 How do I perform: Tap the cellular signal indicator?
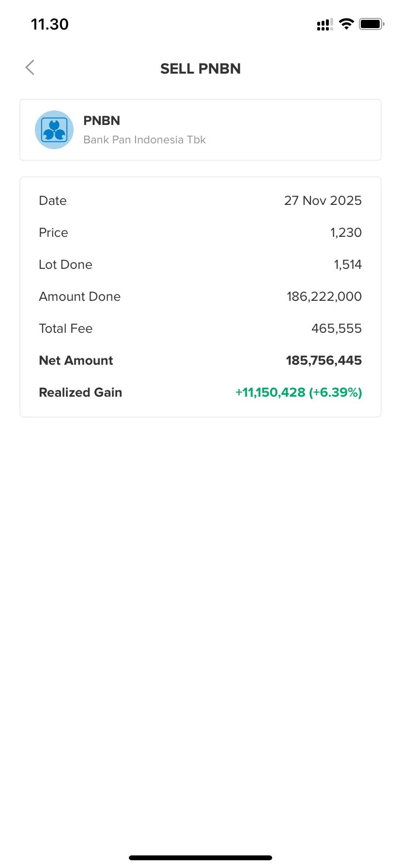coord(324,24)
